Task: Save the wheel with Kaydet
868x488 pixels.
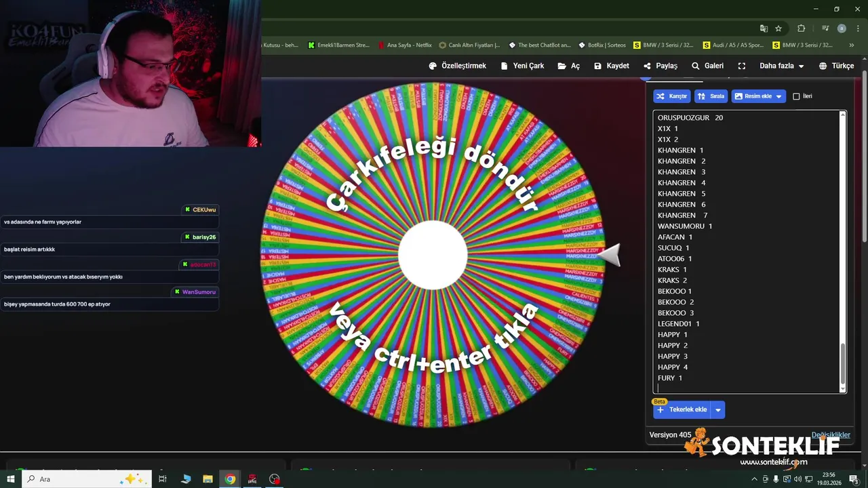Action: [x=612, y=66]
